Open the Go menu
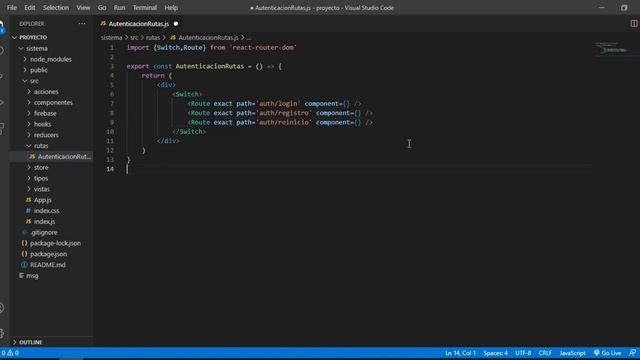This screenshot has width=640, height=360. click(x=102, y=7)
